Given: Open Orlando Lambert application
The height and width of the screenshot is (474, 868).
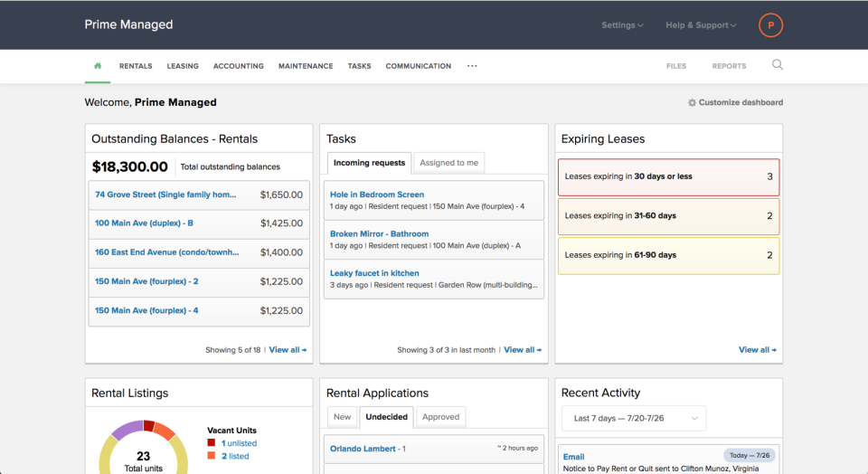Looking at the screenshot, I should 368,449.
